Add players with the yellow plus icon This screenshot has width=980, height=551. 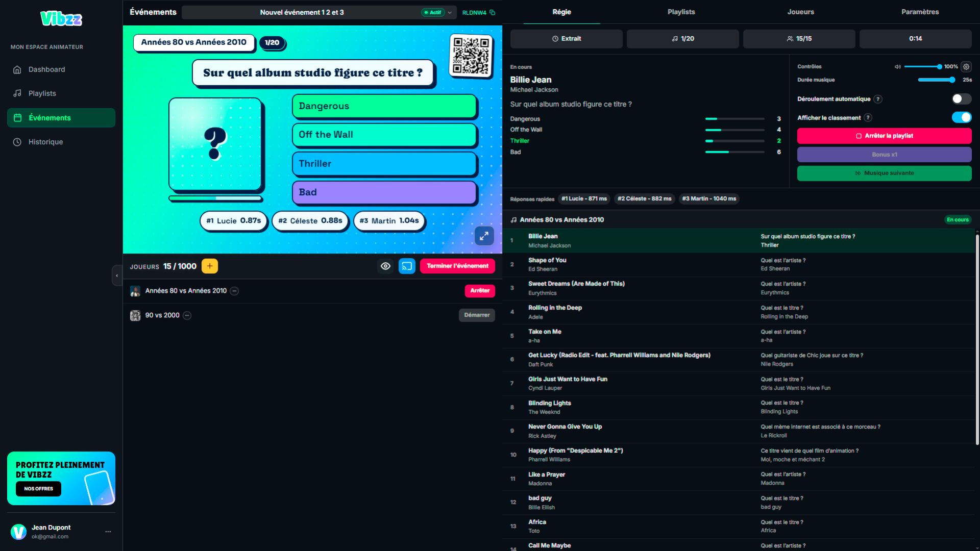pyautogui.click(x=210, y=266)
